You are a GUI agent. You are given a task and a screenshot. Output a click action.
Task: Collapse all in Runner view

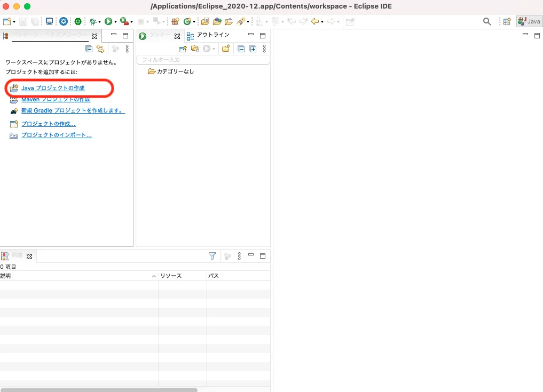coord(241,49)
